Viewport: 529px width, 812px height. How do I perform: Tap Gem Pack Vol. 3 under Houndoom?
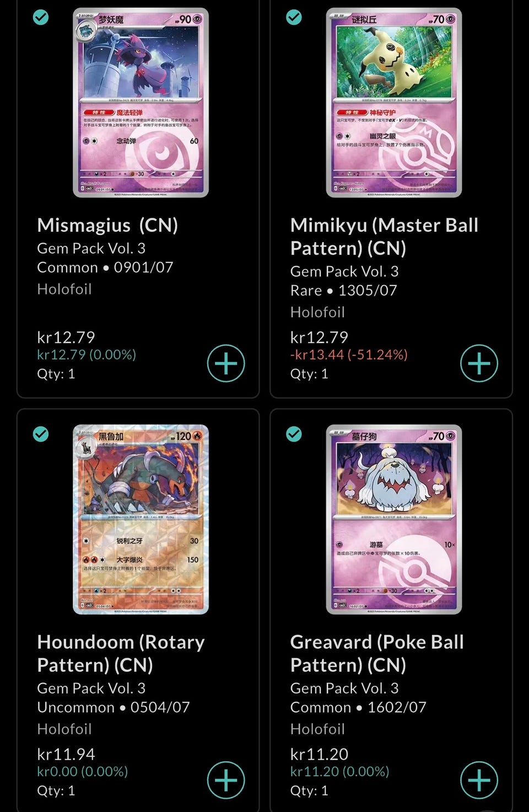point(91,688)
